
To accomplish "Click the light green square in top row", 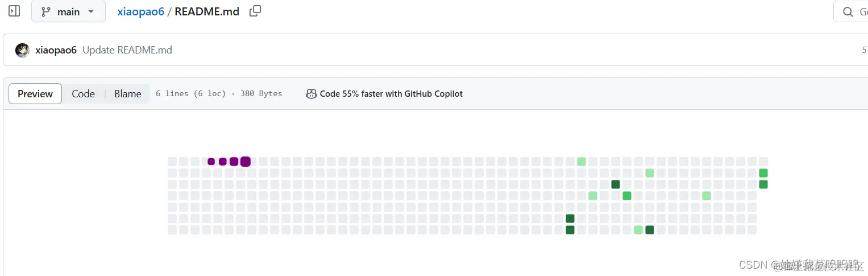I will coord(582,162).
